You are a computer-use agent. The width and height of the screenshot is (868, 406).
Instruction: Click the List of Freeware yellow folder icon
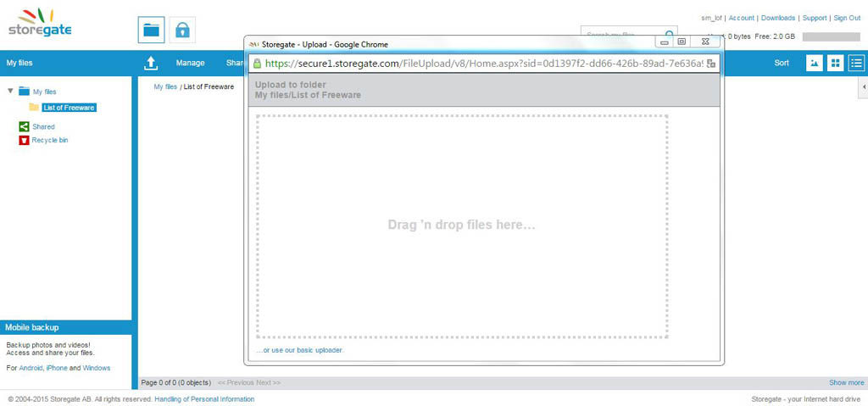(x=34, y=108)
